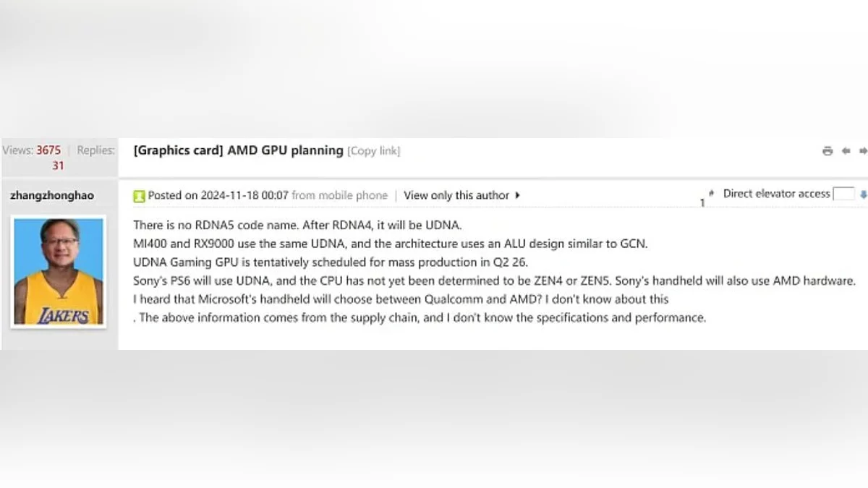Focus the Direct elevator access input box
The image size is (868, 488).
coord(843,194)
